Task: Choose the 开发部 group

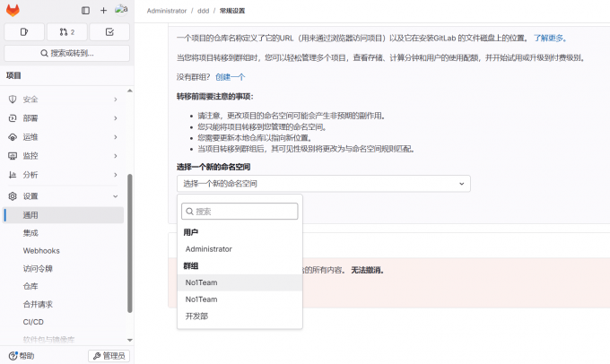Action: (240, 316)
